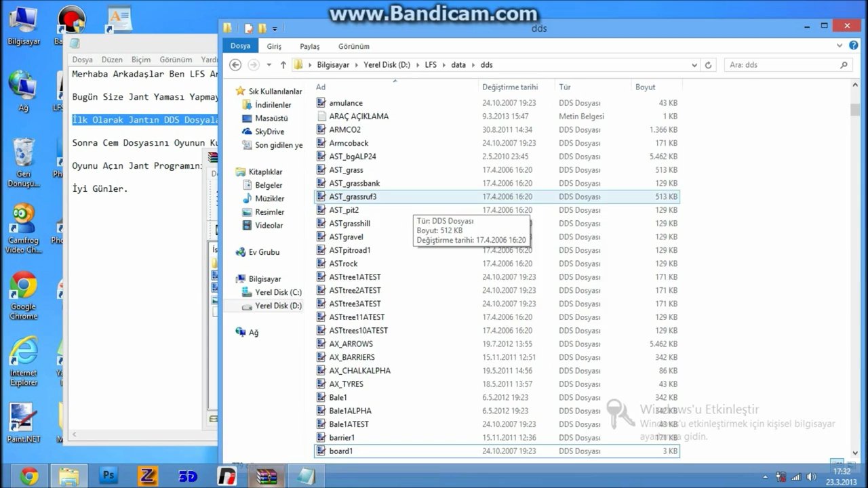Open Camfrog Video Chat desktop icon
Image resolution: width=868 pixels, height=488 pixels.
23,229
